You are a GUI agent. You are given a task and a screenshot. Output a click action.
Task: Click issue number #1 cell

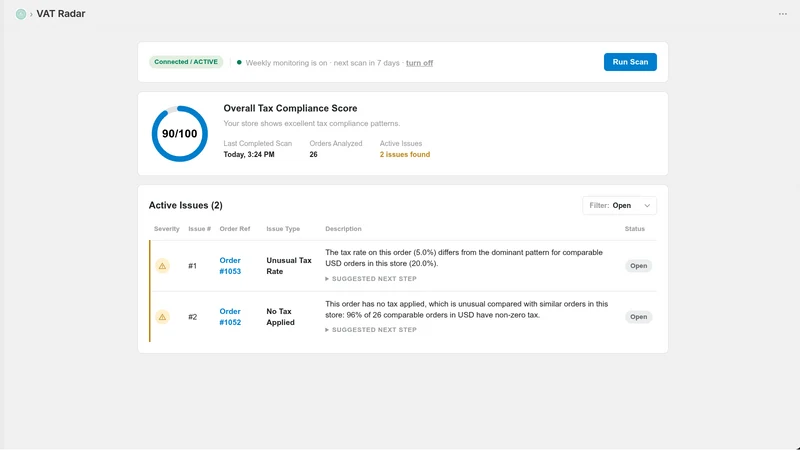coord(192,266)
